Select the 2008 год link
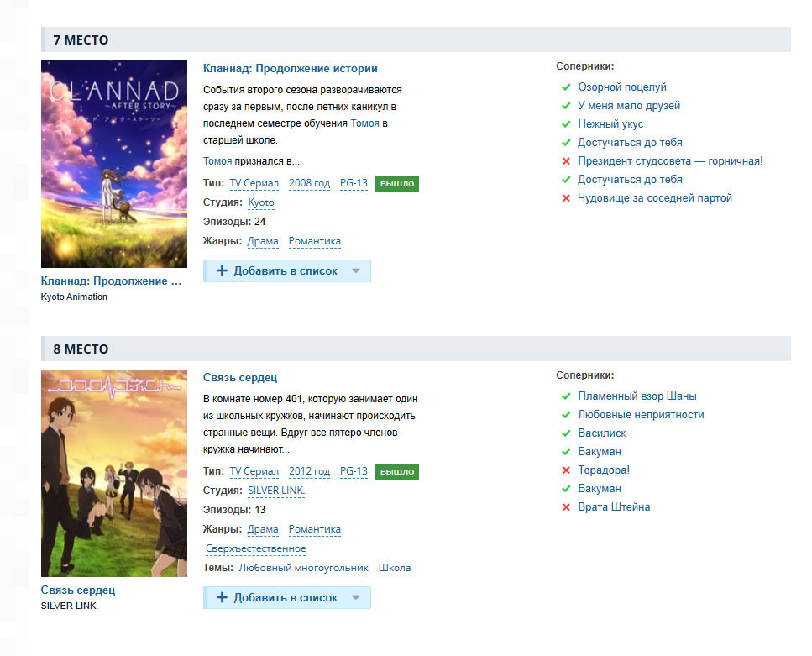 tap(309, 183)
